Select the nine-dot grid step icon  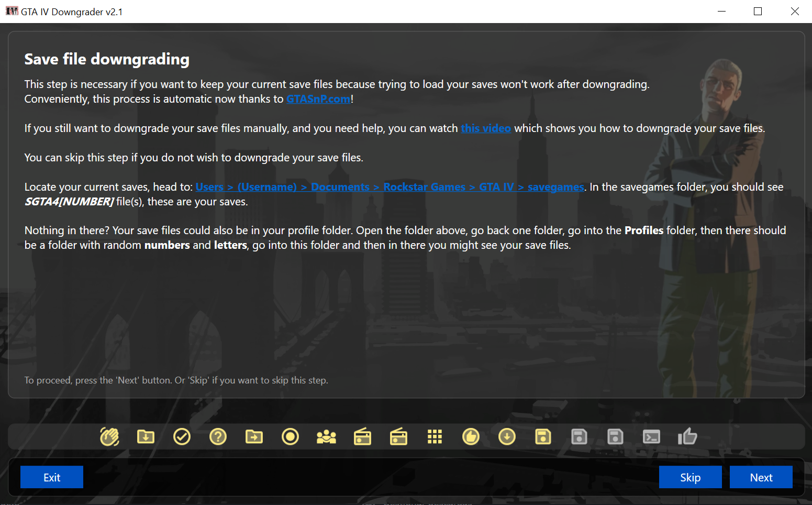(435, 436)
